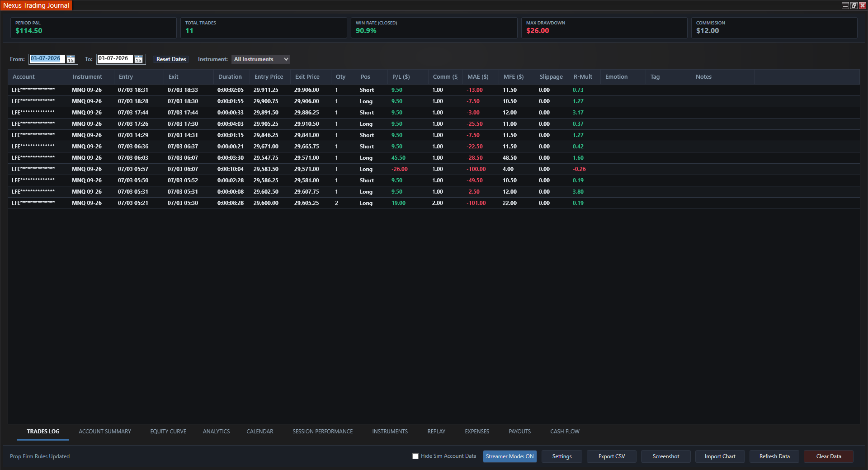Click the 45.50 P/L value
The height and width of the screenshot is (470, 868).
tap(398, 158)
